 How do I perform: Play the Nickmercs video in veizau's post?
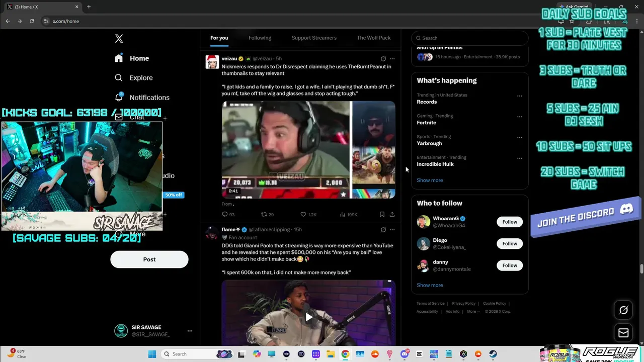[308, 150]
